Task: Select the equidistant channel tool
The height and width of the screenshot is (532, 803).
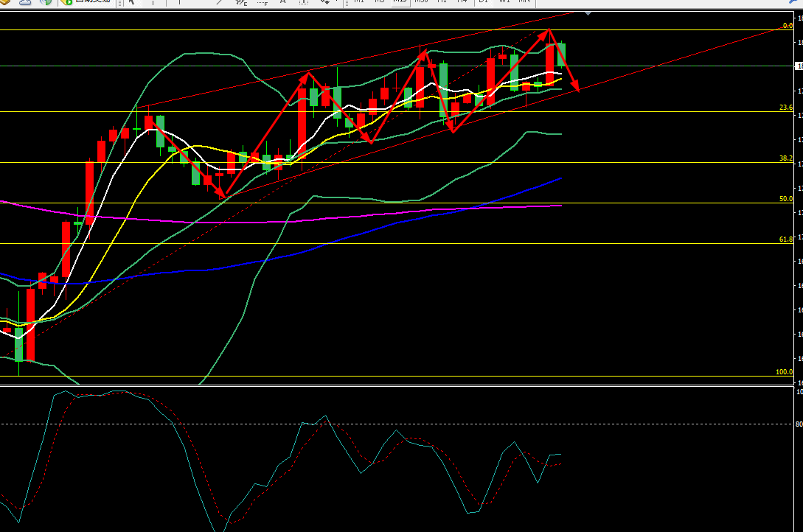Action: click(240, 1)
